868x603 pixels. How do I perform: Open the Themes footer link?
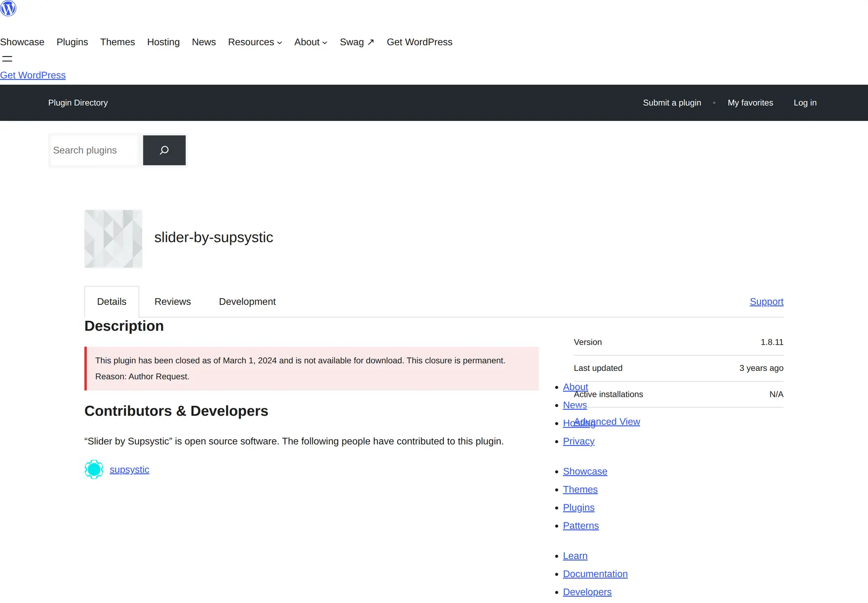(580, 489)
